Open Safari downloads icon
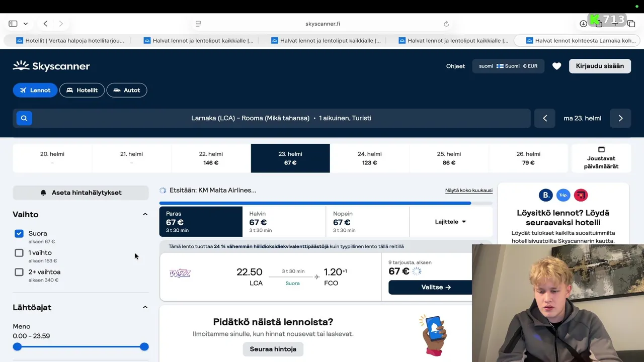 pyautogui.click(x=583, y=24)
